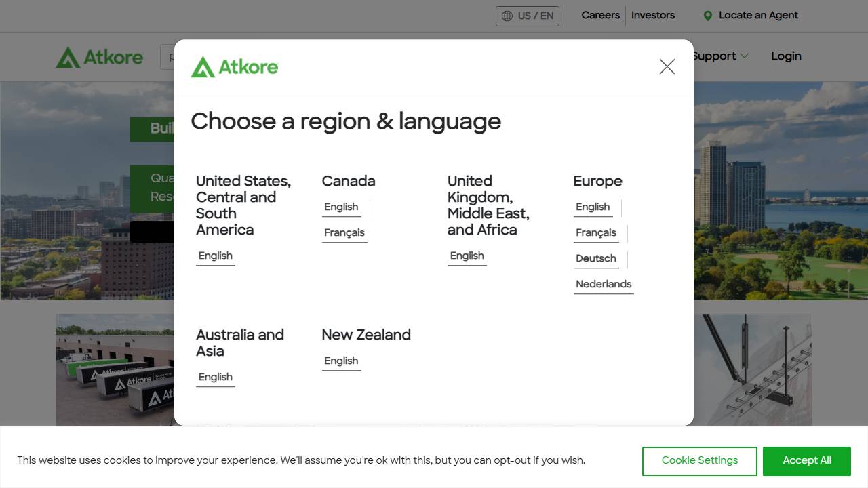Choose Français under Canada
868x488 pixels.
(x=344, y=232)
